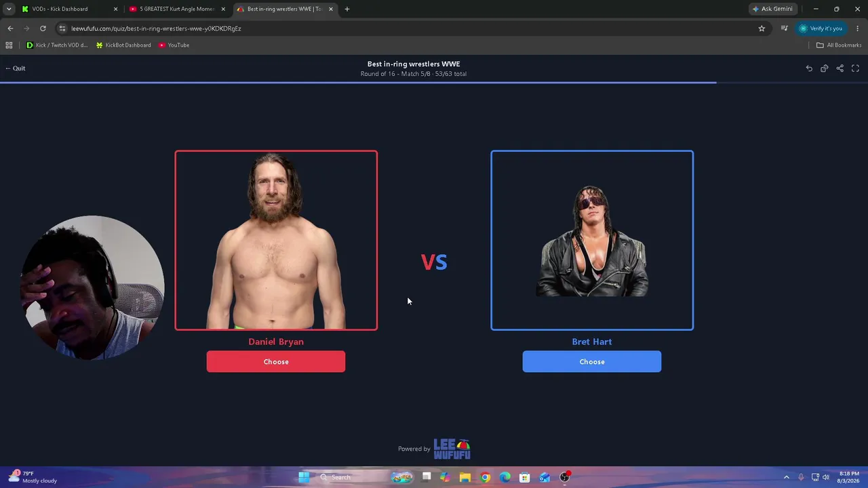Screen dimensions: 868x488
Task: Expand the All Bookmarks folder
Action: pos(839,45)
